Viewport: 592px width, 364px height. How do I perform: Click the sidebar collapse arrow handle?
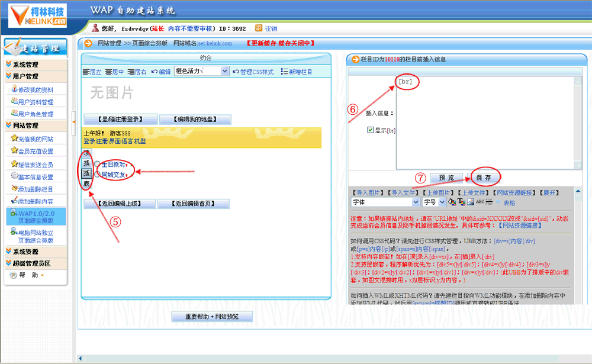[73, 122]
